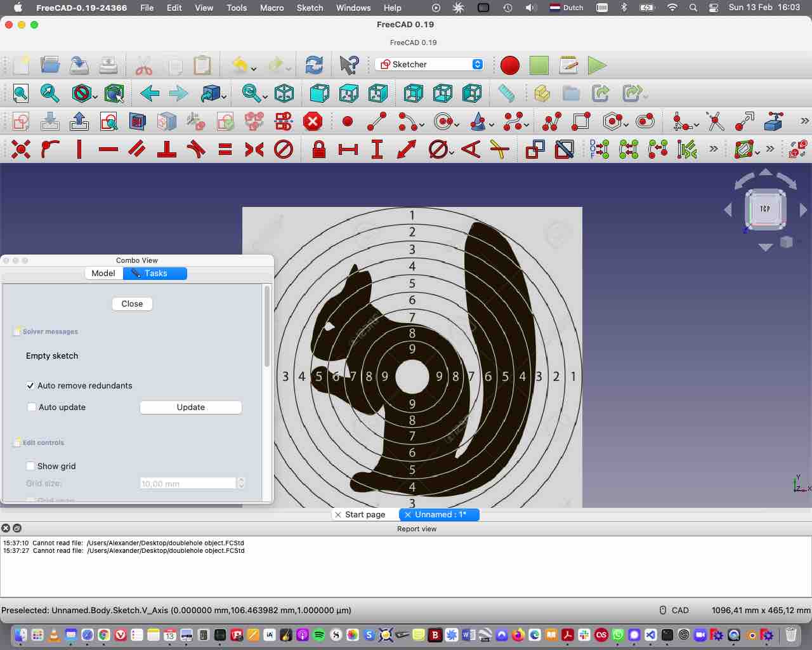Execute macro green play icon

(597, 65)
